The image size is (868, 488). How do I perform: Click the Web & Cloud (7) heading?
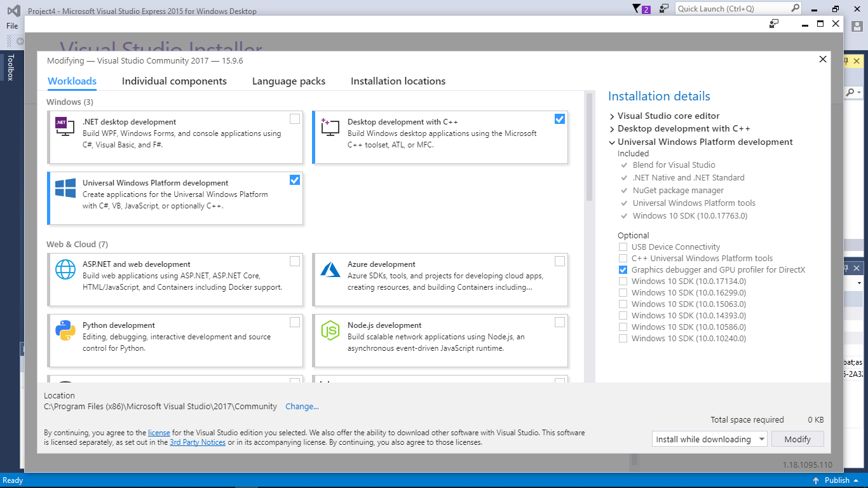click(77, 245)
